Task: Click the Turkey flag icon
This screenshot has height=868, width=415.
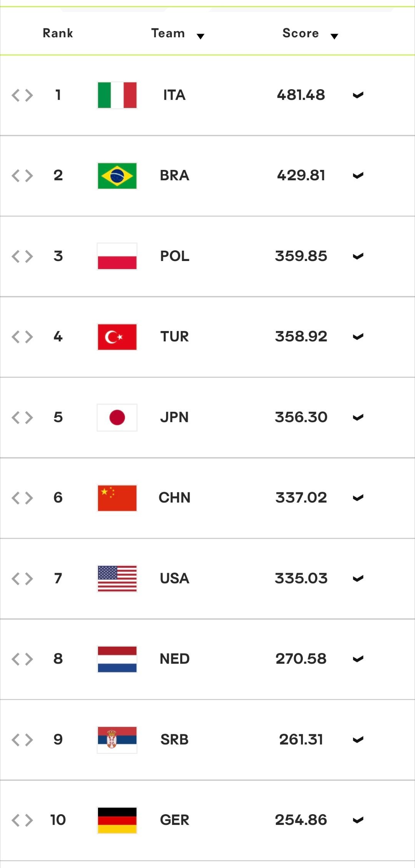Action: click(117, 337)
